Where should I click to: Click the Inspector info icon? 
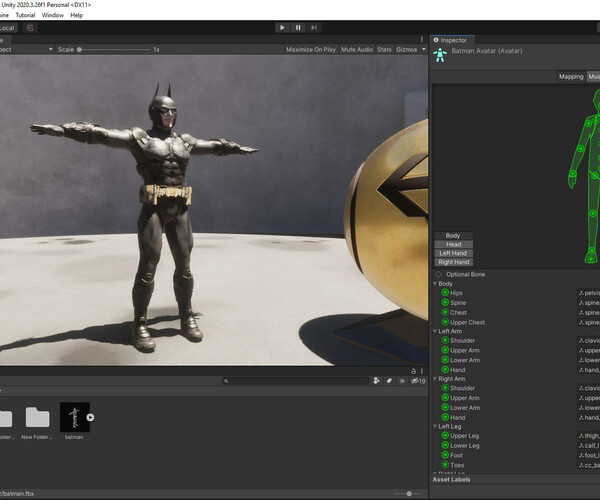tap(436, 40)
